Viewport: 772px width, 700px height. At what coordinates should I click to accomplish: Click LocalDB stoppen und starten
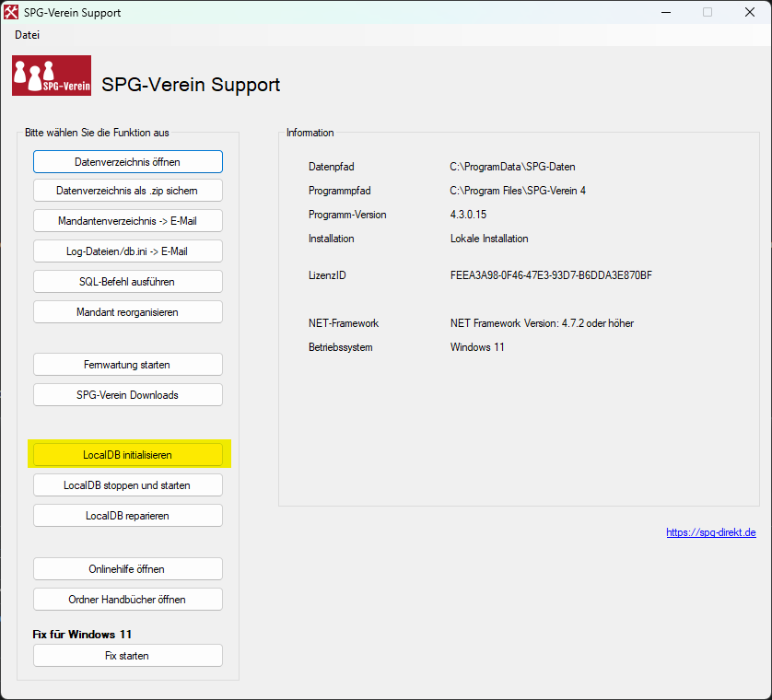[127, 485]
